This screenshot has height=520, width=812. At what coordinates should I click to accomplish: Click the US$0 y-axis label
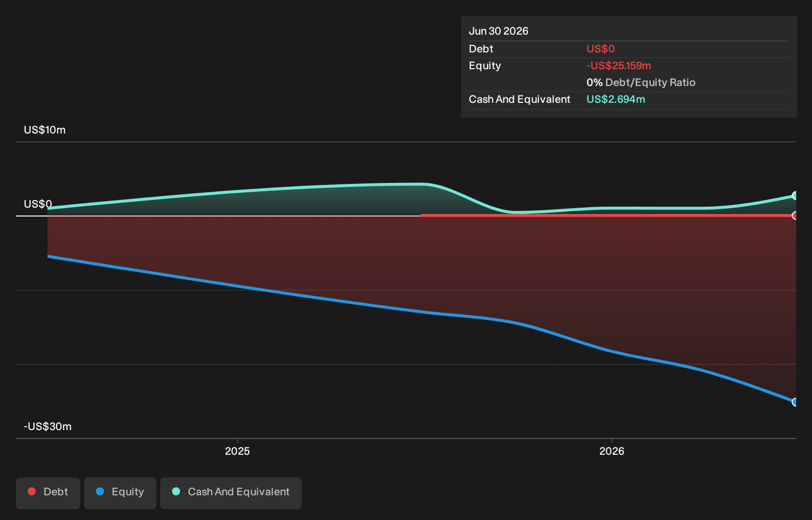[x=38, y=204]
